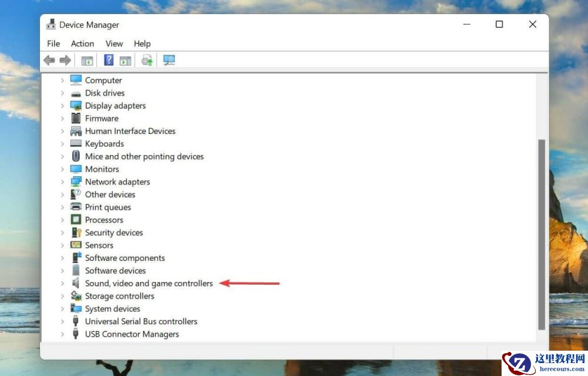Expand the Computer node chevron
The height and width of the screenshot is (376, 588).
click(x=62, y=80)
